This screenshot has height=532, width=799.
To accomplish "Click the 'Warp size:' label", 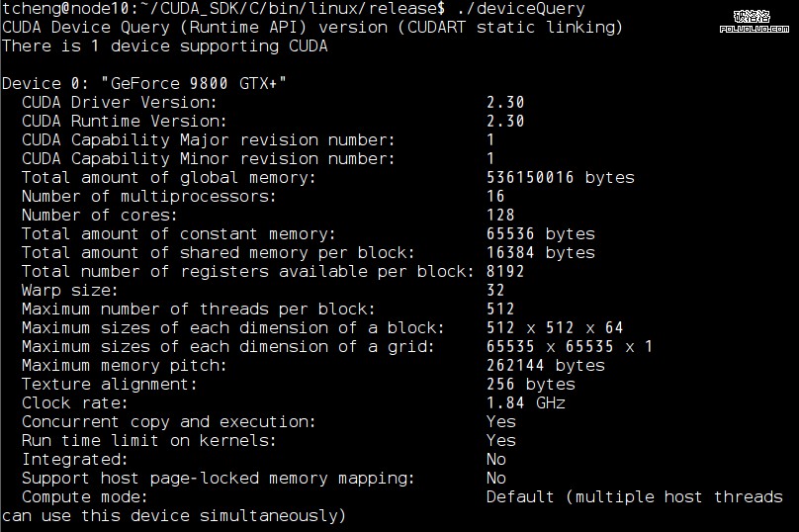I will [70, 291].
